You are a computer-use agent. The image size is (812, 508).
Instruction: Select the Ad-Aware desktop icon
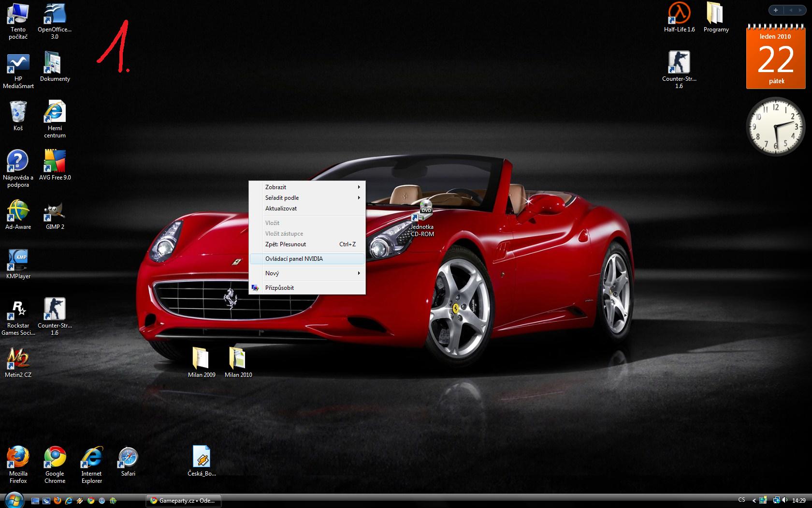(18, 214)
